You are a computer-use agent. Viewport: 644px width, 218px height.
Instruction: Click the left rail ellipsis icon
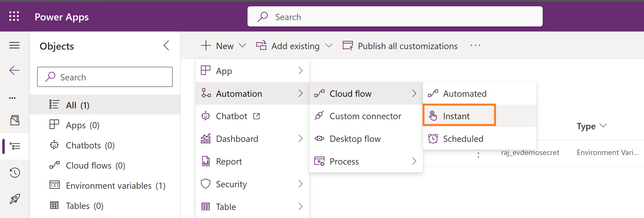click(12, 98)
